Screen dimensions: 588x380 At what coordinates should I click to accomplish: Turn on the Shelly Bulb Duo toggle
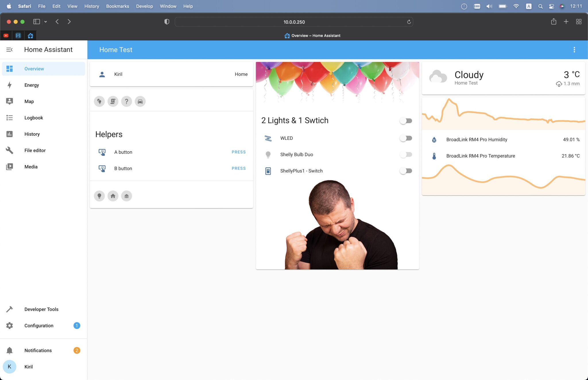click(x=406, y=154)
